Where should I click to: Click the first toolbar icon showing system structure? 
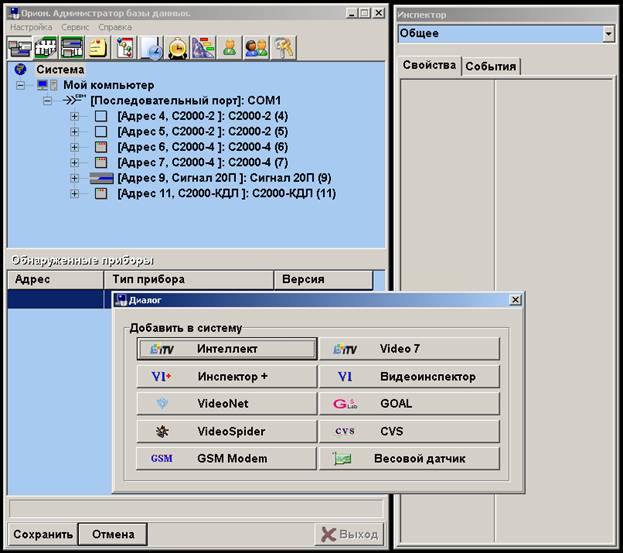[x=19, y=46]
